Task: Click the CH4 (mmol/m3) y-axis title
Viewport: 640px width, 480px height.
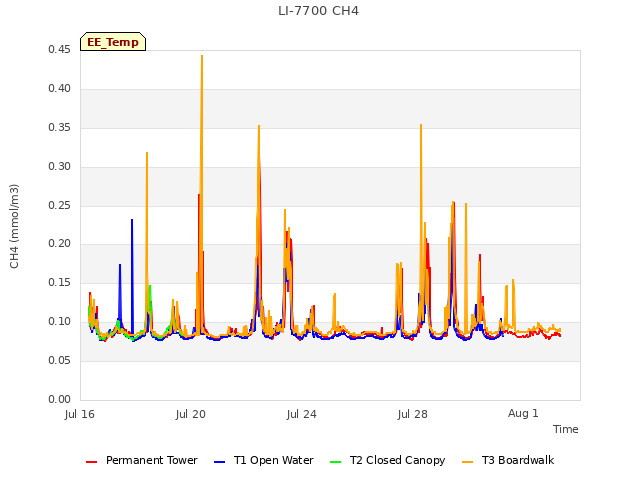Action: [x=14, y=226]
